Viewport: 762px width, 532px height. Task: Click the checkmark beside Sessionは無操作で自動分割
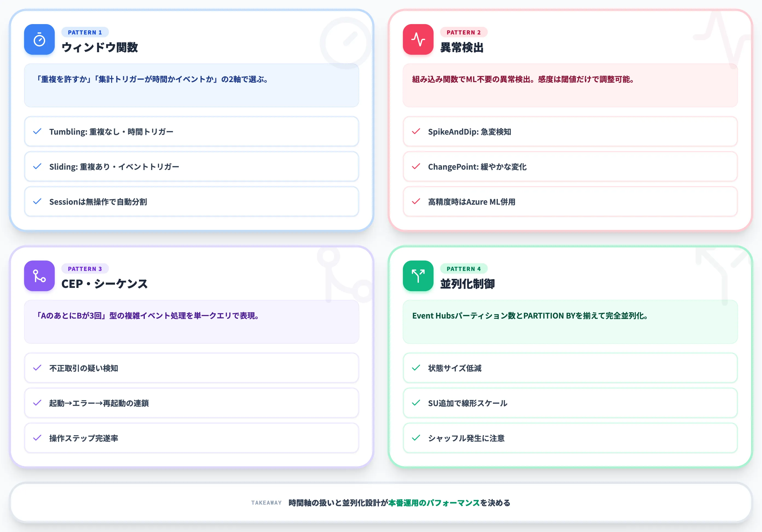click(x=37, y=201)
